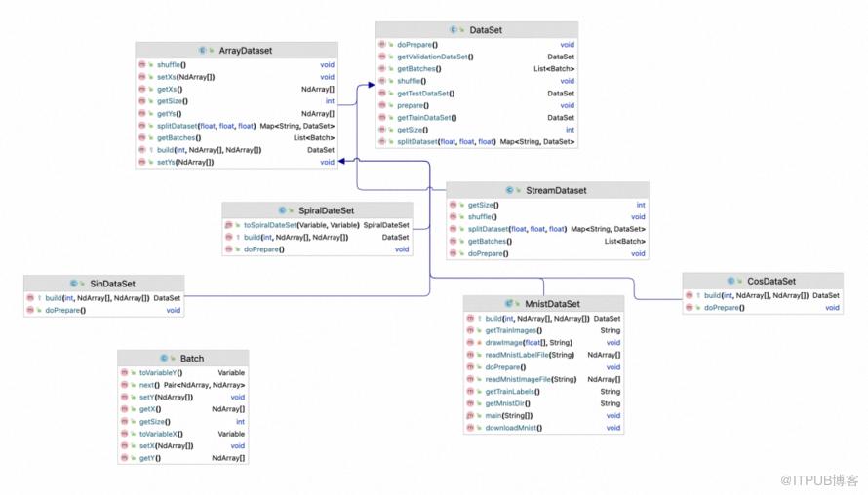The height and width of the screenshot is (495, 868).
Task: Click the class icon beside MnistDataSet title
Action: [x=509, y=304]
